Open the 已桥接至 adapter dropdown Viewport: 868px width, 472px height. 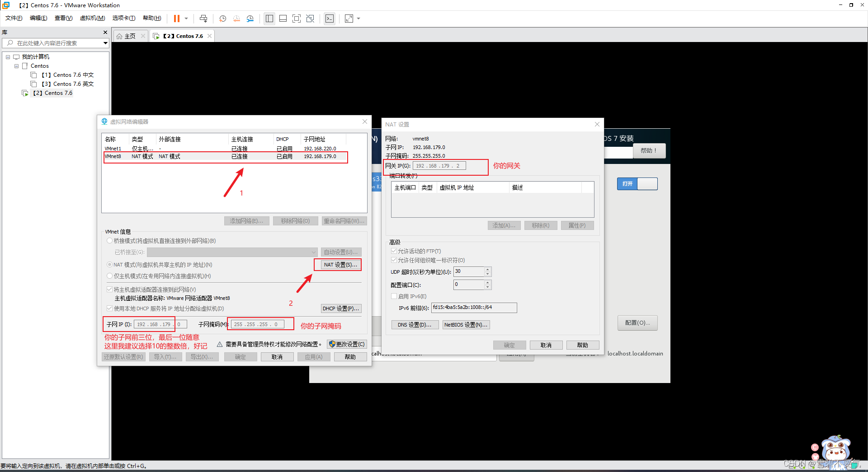232,252
